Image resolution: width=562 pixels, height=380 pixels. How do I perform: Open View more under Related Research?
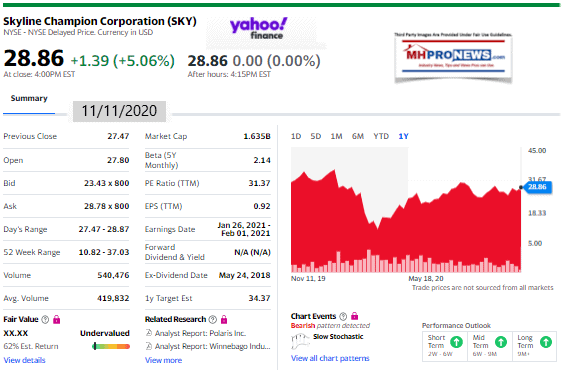(x=163, y=360)
